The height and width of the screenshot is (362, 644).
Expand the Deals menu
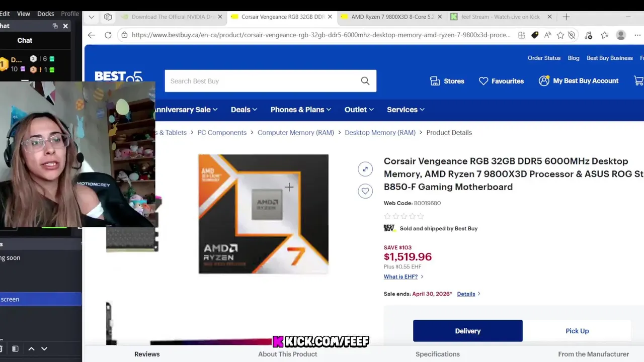(x=244, y=110)
